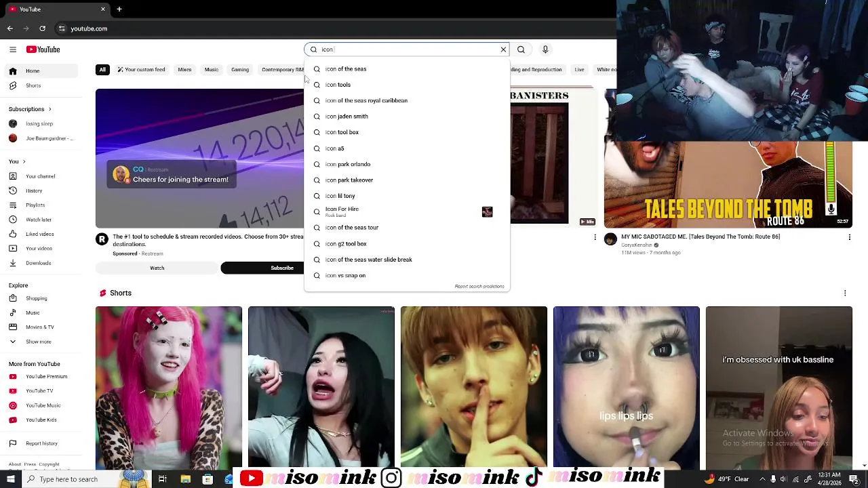Screen dimensions: 868x488
Task: Choose suggestion 'icon tools'
Action: tap(407, 85)
